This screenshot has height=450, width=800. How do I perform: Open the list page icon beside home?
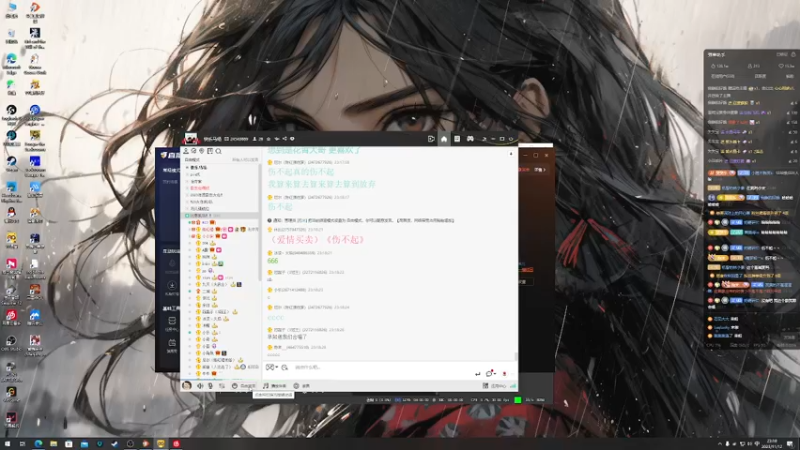(457, 139)
